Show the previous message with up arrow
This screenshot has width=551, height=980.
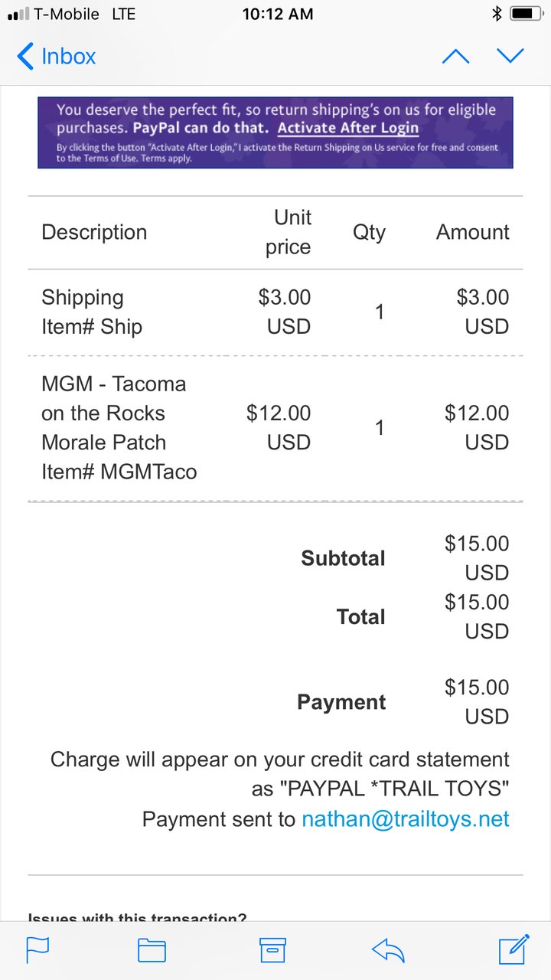pyautogui.click(x=456, y=56)
